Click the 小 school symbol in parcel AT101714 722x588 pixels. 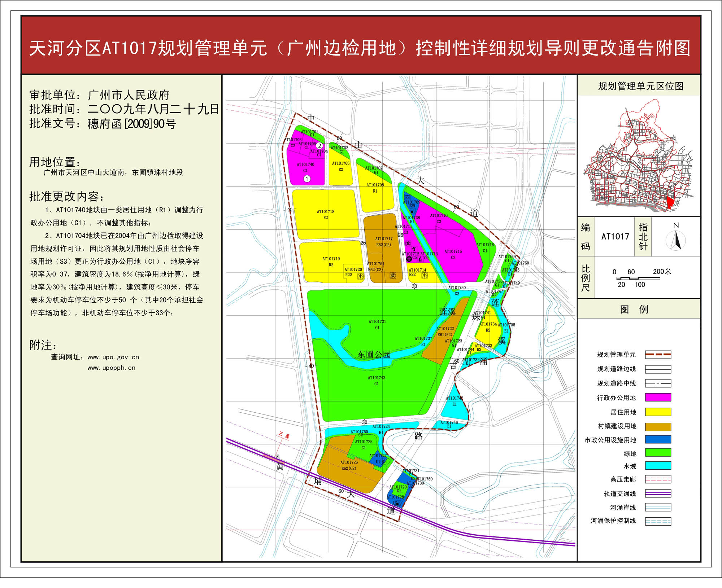pos(425,276)
